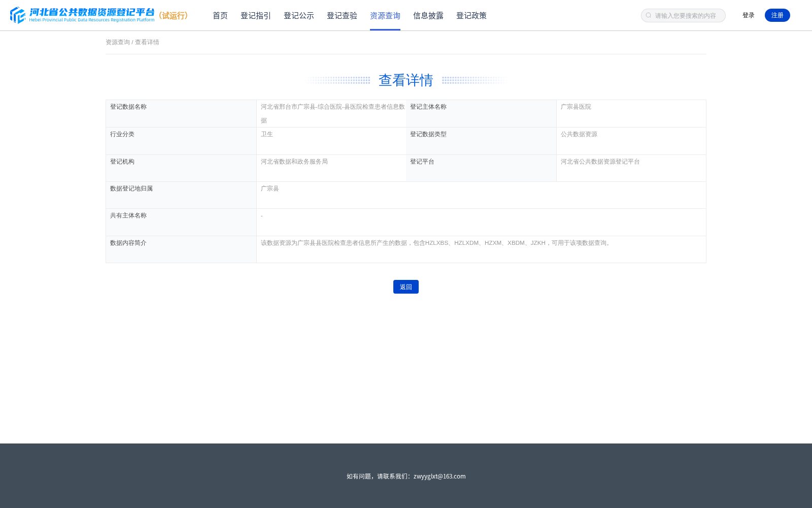Click the platform logo icon
Screen dimensions: 812x508
tap(18, 15)
